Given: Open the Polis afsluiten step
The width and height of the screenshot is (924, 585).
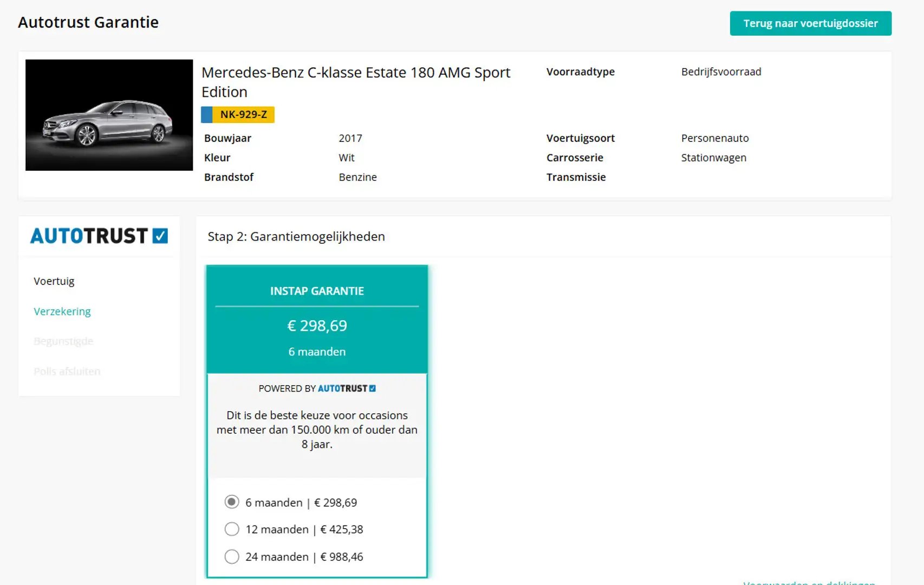Looking at the screenshot, I should click(x=67, y=372).
